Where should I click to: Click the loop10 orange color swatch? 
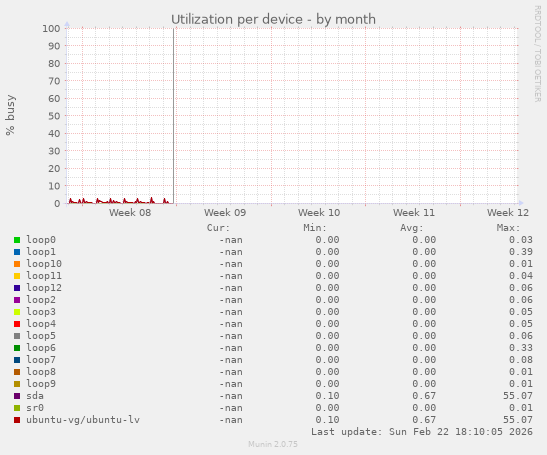[17, 264]
